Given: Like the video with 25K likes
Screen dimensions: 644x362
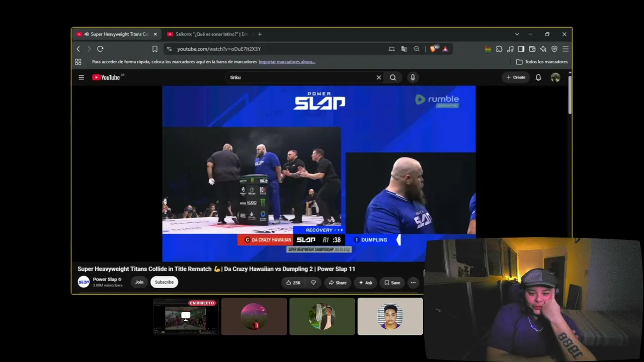Looking at the screenshot, I should (293, 283).
